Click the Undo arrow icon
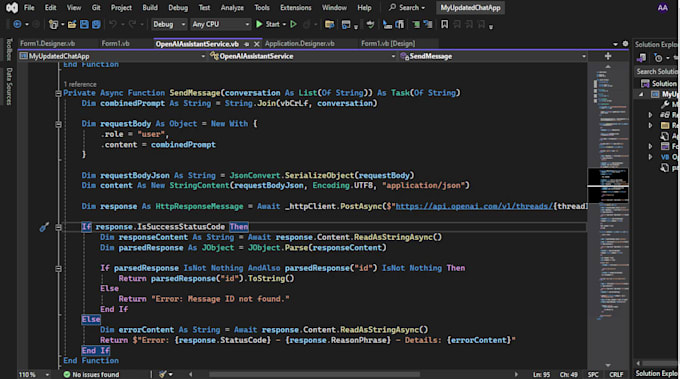This screenshot has height=379, width=680. (113, 24)
